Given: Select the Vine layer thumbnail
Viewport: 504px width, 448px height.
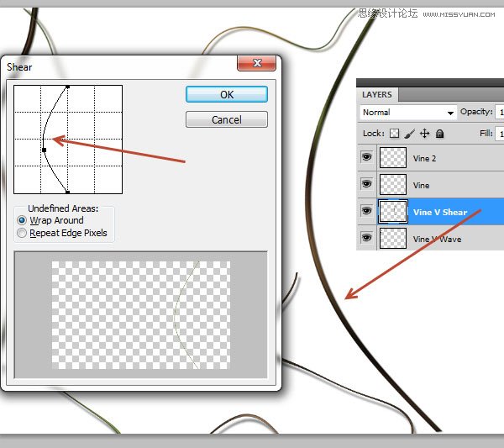Looking at the screenshot, I should [x=393, y=185].
